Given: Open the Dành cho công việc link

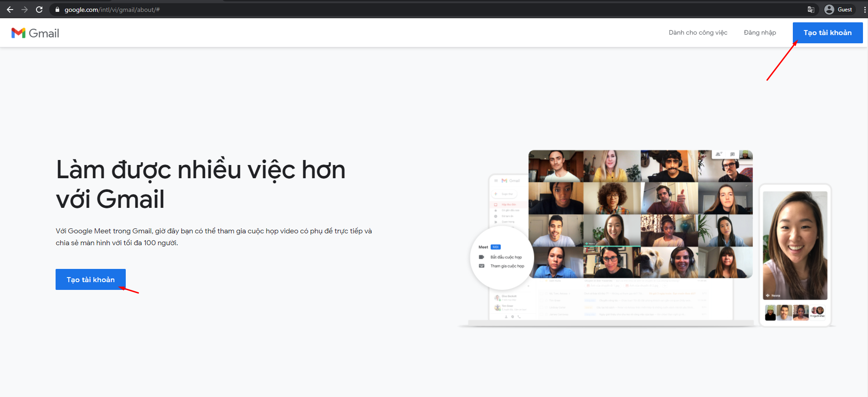Looking at the screenshot, I should pos(698,33).
